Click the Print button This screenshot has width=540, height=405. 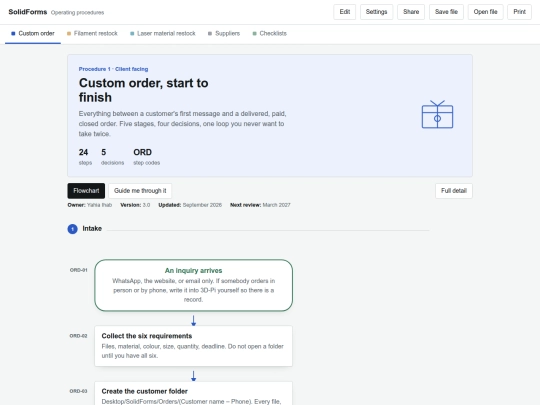tap(519, 12)
